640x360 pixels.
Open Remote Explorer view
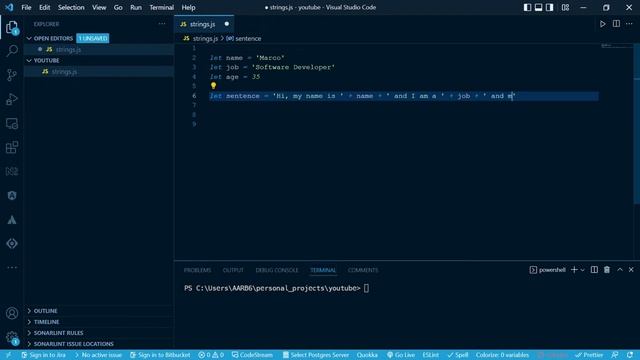pyautogui.click(x=12, y=123)
